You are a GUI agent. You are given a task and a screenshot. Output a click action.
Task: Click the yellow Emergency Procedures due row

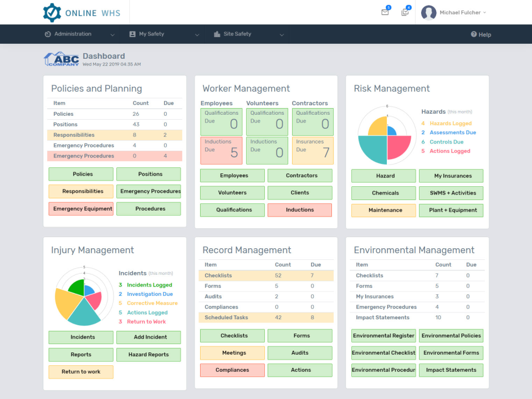[x=115, y=156]
